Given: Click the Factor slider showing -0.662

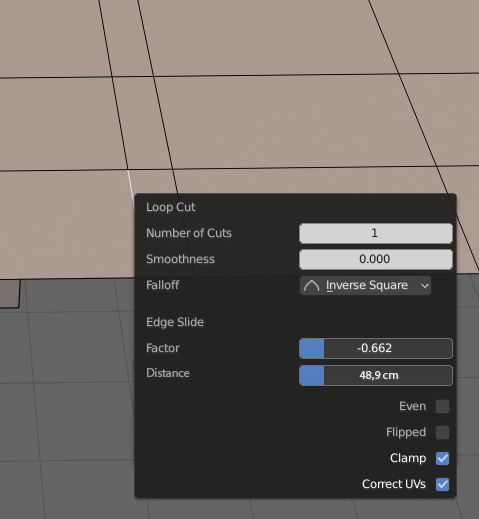Looking at the screenshot, I should click(376, 348).
